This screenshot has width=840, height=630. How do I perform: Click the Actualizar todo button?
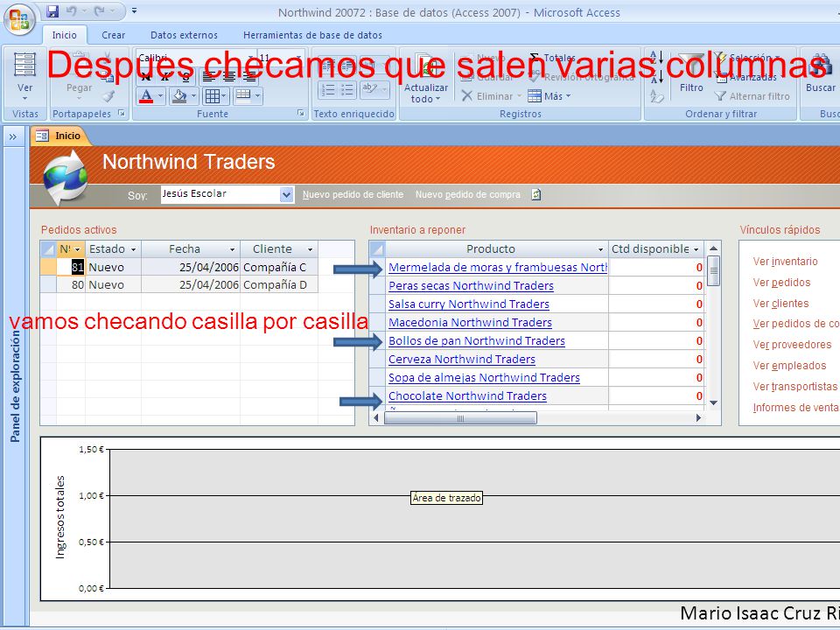click(x=426, y=79)
